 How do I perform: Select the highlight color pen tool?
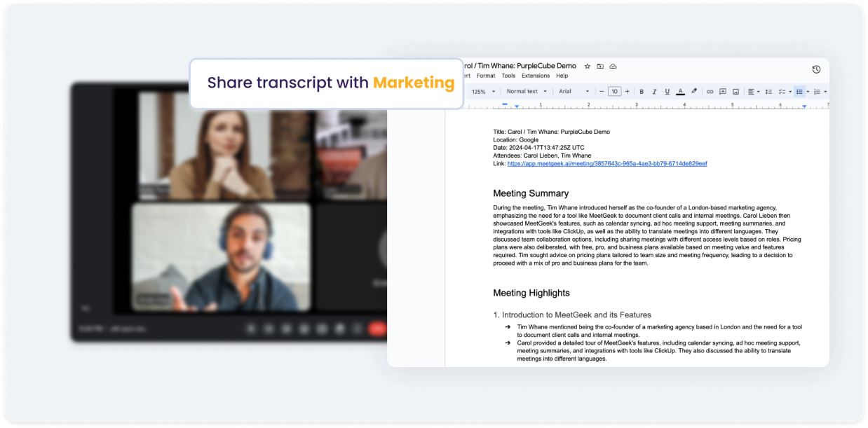pyautogui.click(x=694, y=91)
